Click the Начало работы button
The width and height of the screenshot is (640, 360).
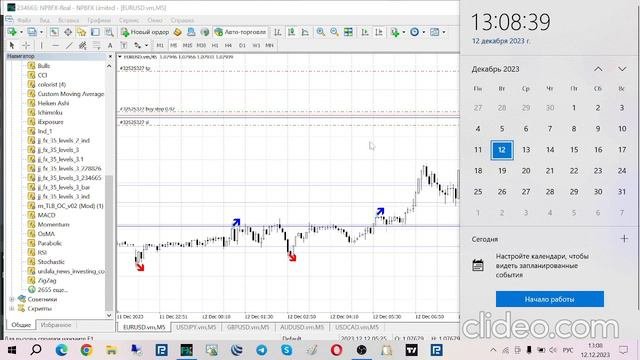tap(549, 299)
